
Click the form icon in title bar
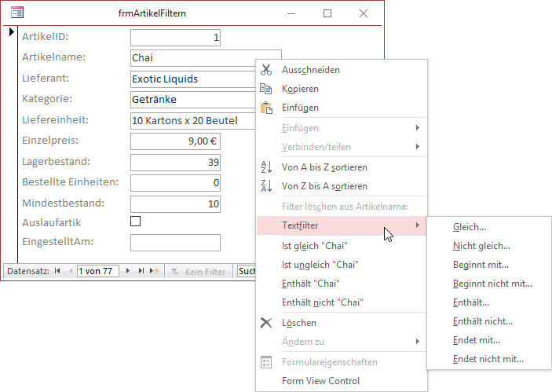(17, 13)
